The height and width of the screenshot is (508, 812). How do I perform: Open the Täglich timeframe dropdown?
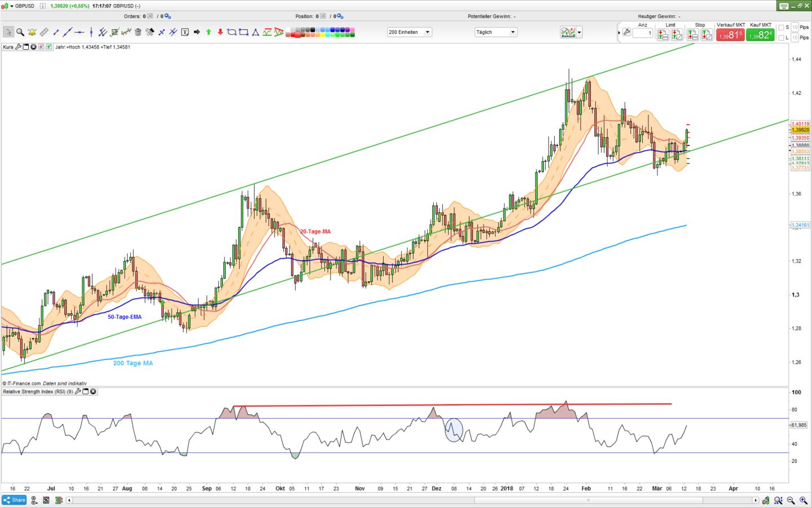[496, 32]
